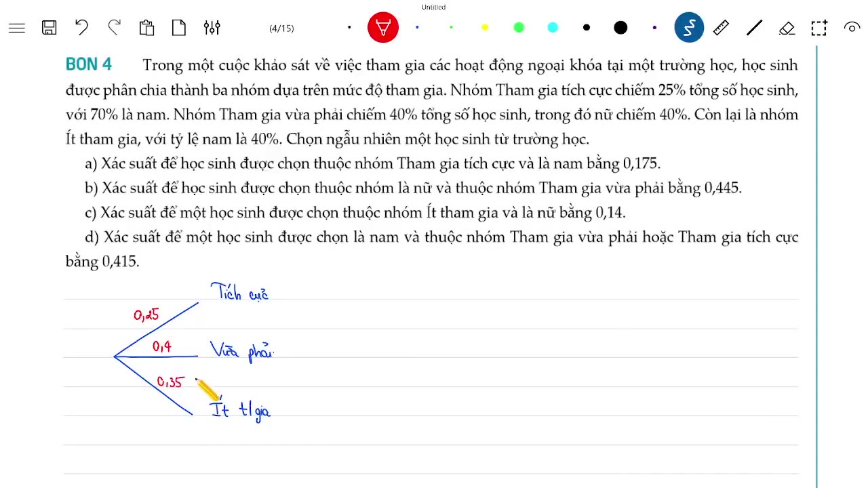This screenshot has width=868, height=488.
Task: Select the straight line tool
Action: [754, 28]
